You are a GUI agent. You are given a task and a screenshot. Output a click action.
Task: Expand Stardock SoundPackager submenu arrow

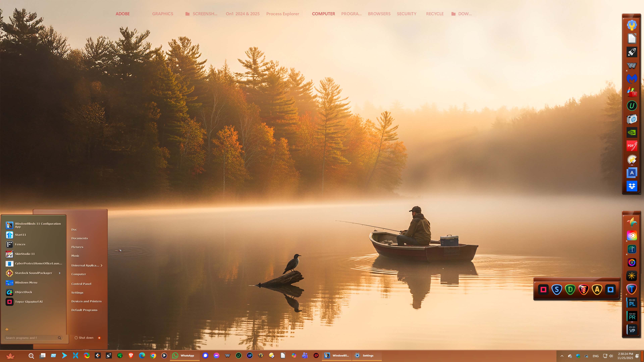(60, 273)
